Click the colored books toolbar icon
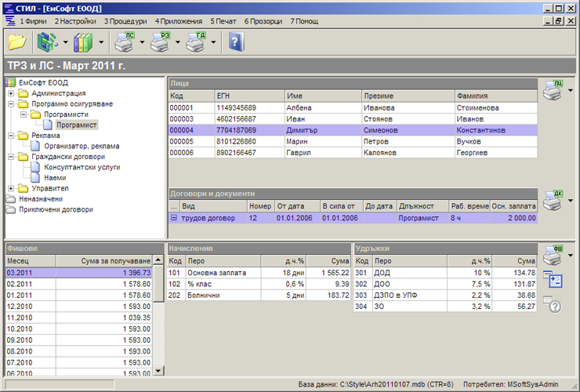 (x=83, y=42)
